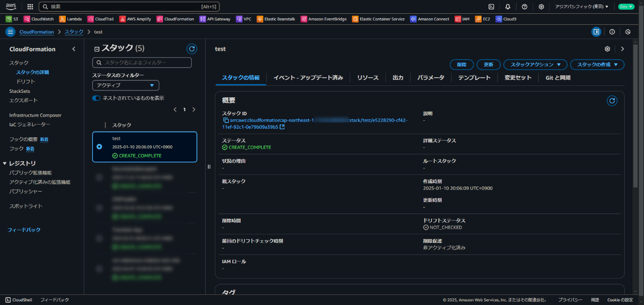Toggle split panel view icon

[x=596, y=32]
